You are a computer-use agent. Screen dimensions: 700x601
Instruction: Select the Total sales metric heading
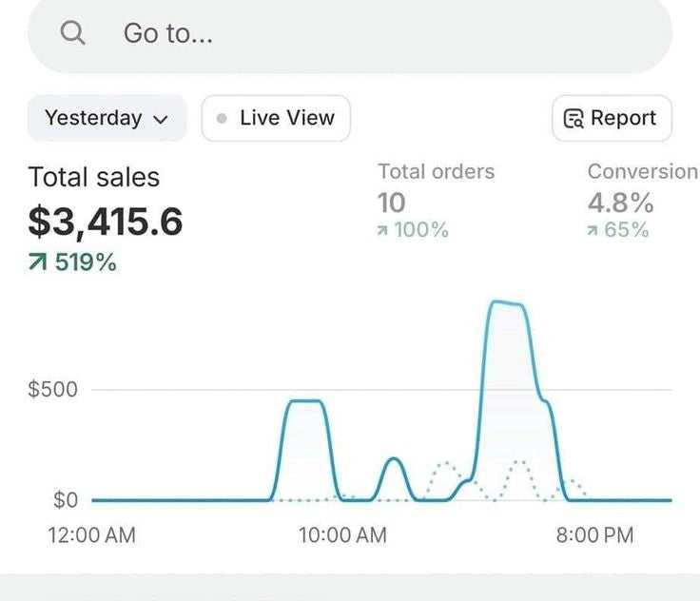coord(93,177)
